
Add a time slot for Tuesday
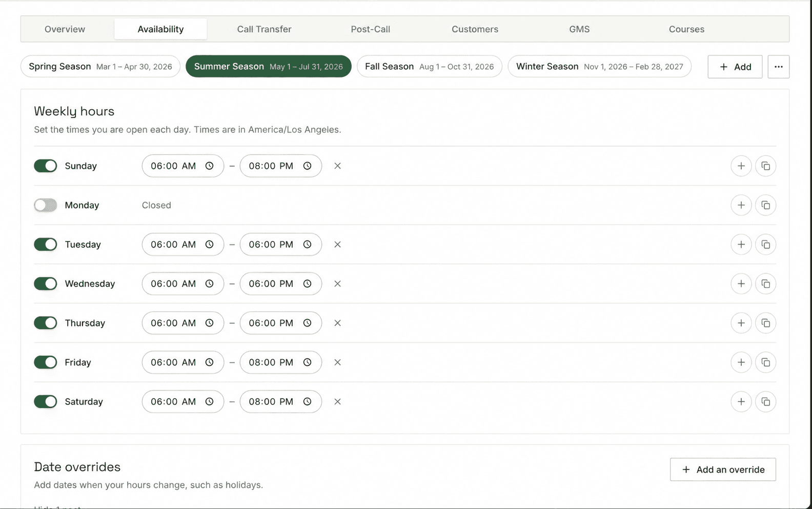click(741, 245)
